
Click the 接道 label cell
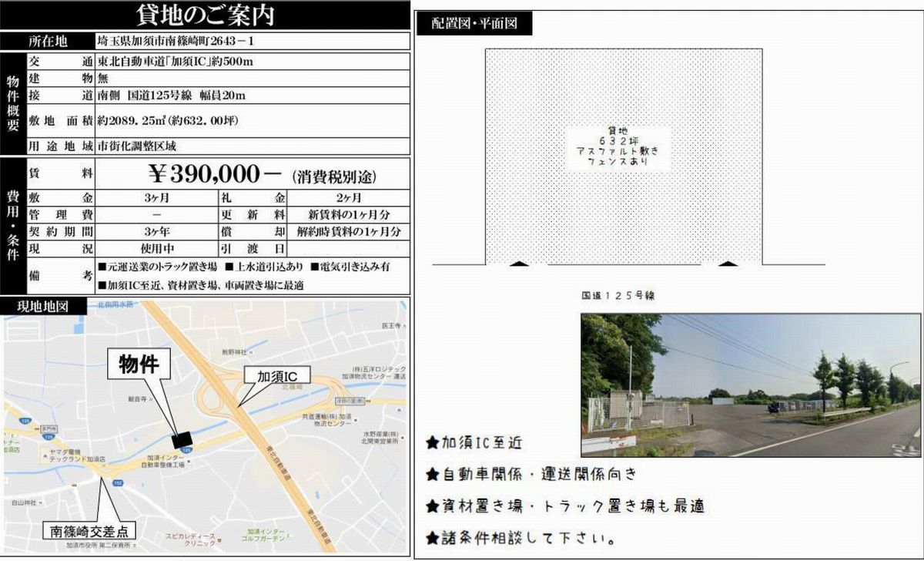coord(60,95)
